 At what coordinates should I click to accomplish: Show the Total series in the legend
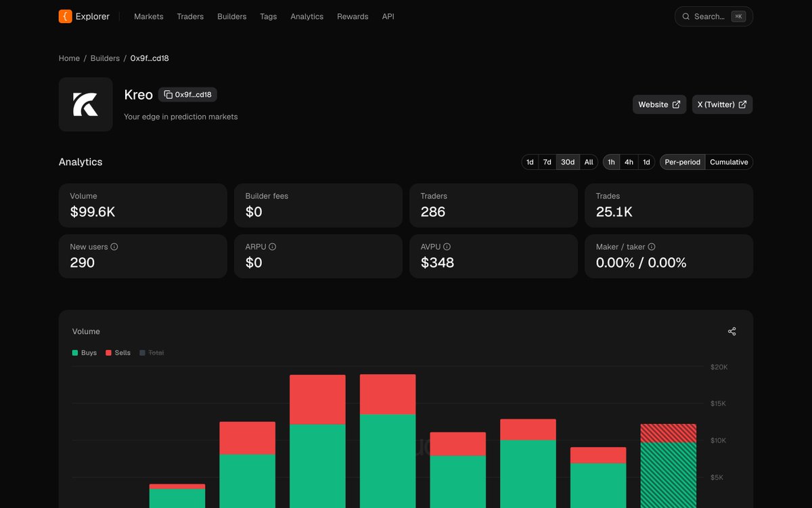pos(152,353)
